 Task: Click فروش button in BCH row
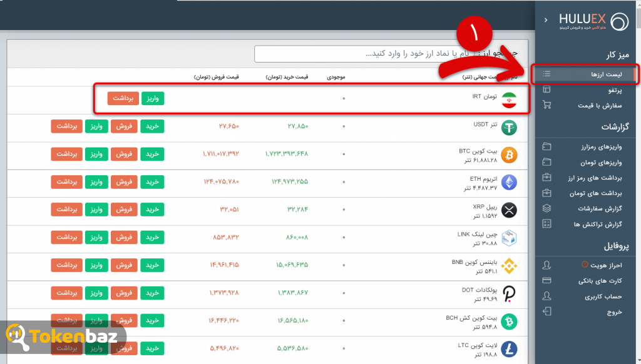coord(124,320)
